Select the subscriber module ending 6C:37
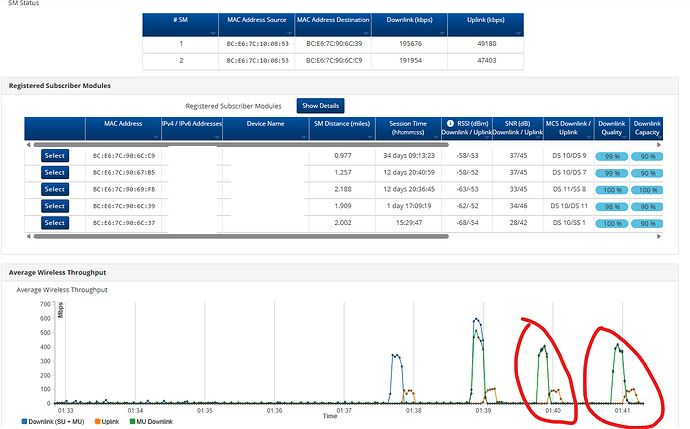690x429 pixels. (54, 223)
